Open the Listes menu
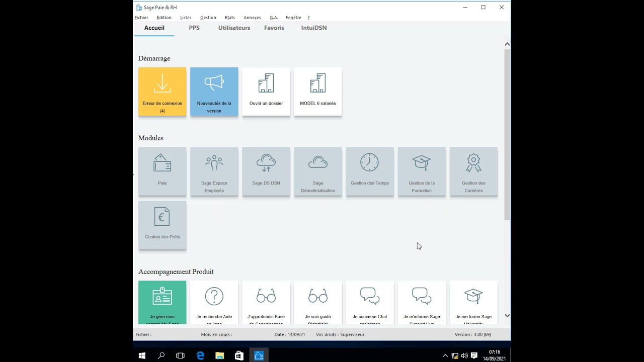The width and height of the screenshot is (644, 362). pyautogui.click(x=186, y=18)
